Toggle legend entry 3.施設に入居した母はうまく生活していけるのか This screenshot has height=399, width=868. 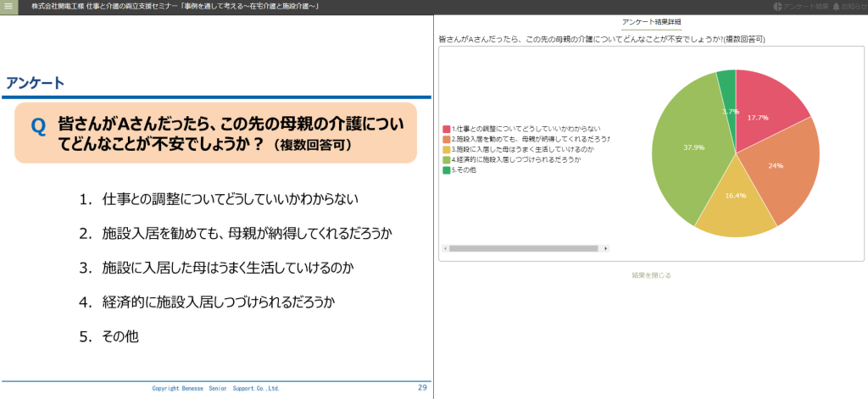point(521,149)
